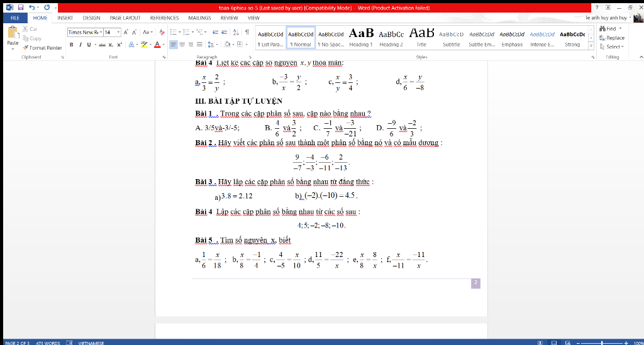Apply strikethrough formatting
Image resolution: width=644 pixels, height=345 pixels.
point(102,45)
